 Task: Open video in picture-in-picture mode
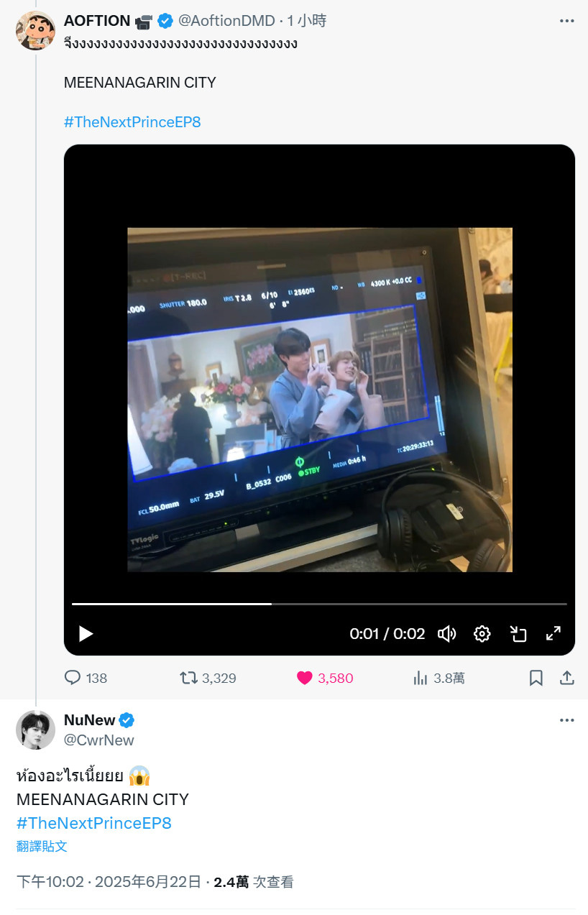coord(518,633)
